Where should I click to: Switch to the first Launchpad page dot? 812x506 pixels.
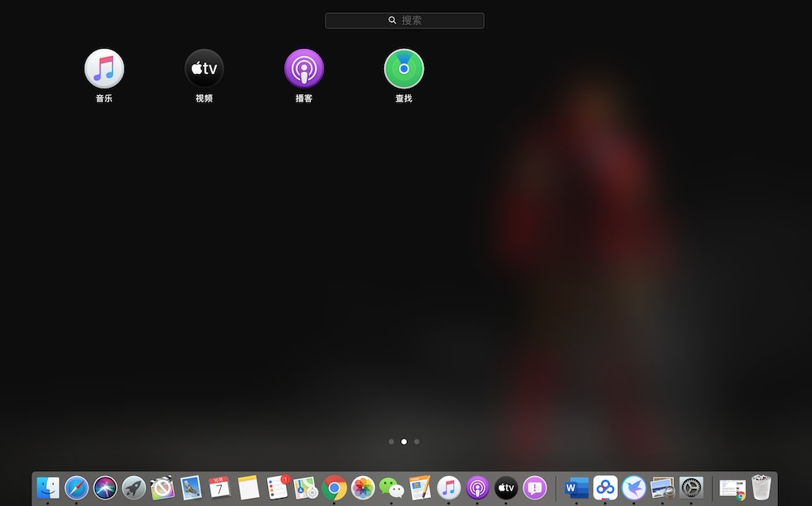391,442
